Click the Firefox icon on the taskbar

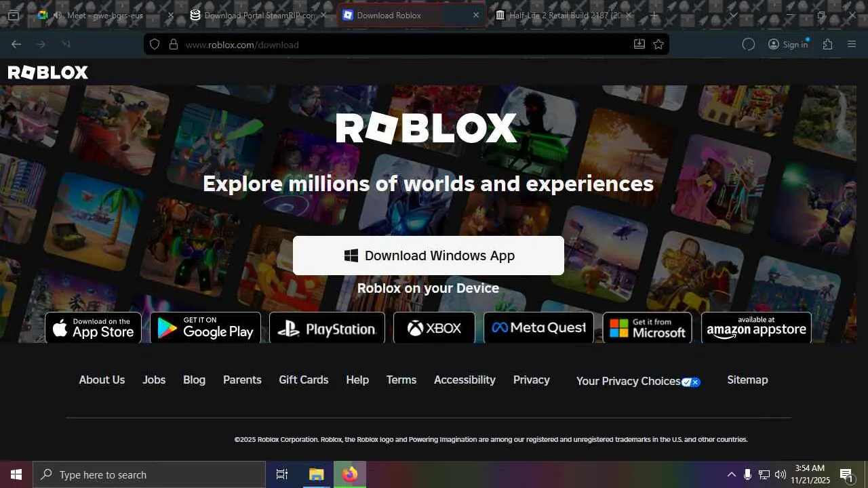coord(350,474)
